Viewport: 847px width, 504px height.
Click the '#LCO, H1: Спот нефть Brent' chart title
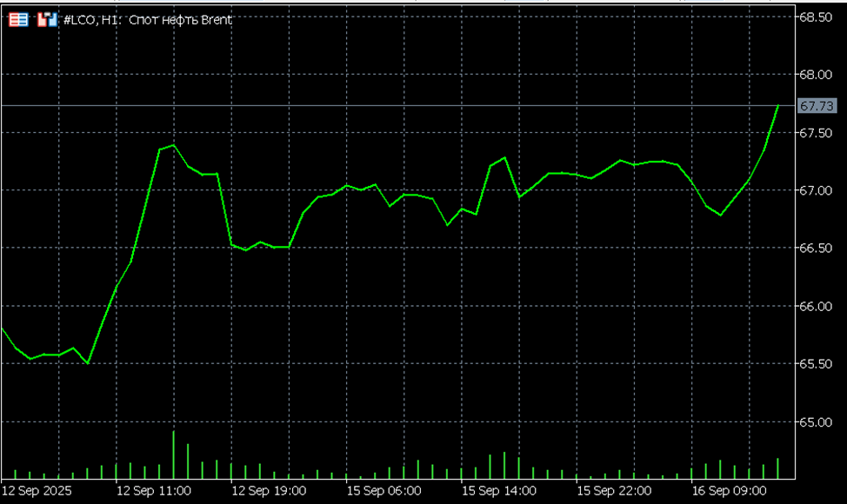(x=148, y=19)
